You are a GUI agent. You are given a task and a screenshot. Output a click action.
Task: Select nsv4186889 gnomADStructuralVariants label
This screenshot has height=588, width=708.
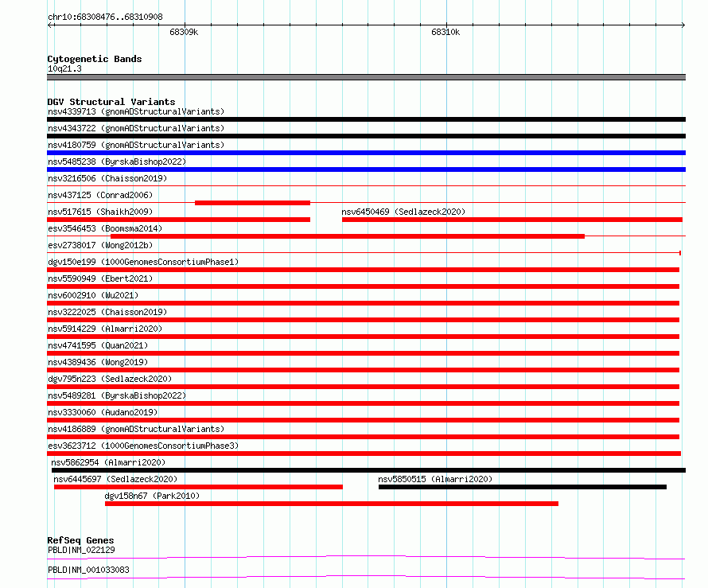136,429
